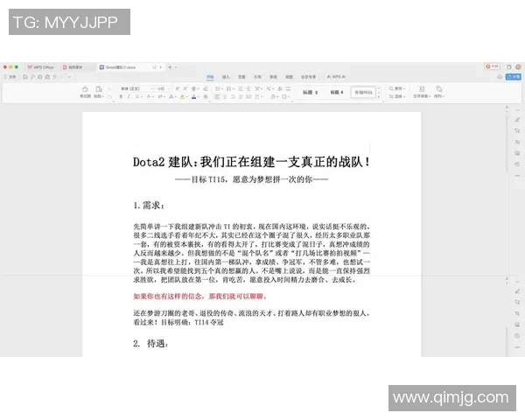Click the orange upgrade badge in title bar
525x420 pixels.
tap(492, 66)
